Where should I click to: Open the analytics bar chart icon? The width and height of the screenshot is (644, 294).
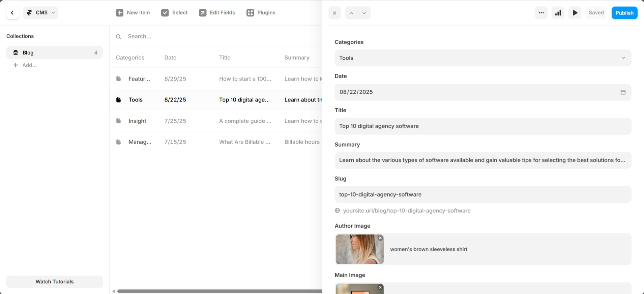pyautogui.click(x=558, y=13)
